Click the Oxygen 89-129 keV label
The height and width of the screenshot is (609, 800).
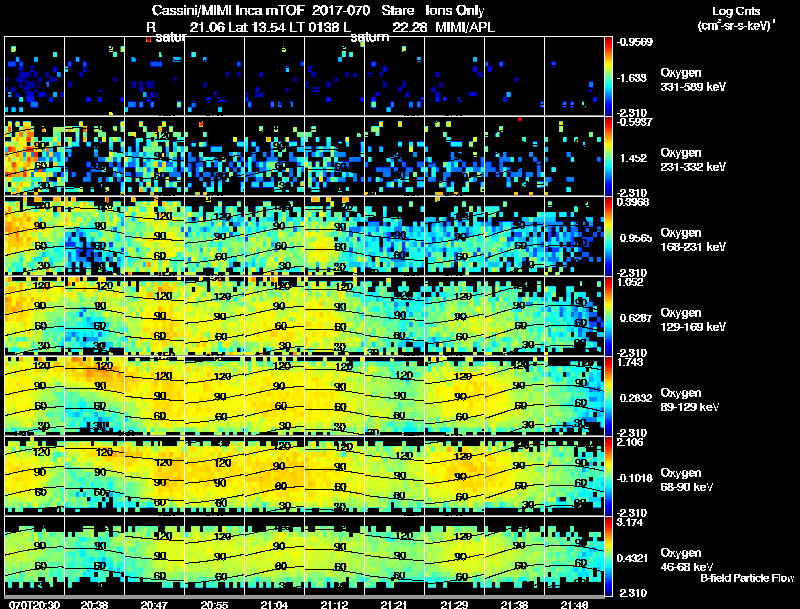[690, 400]
